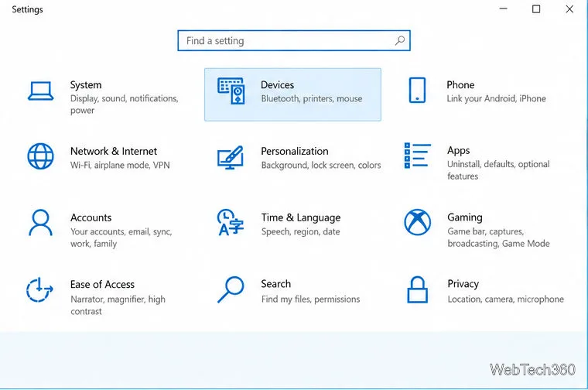Go to Phone category heading
The image size is (588, 390).
pyautogui.click(x=460, y=85)
